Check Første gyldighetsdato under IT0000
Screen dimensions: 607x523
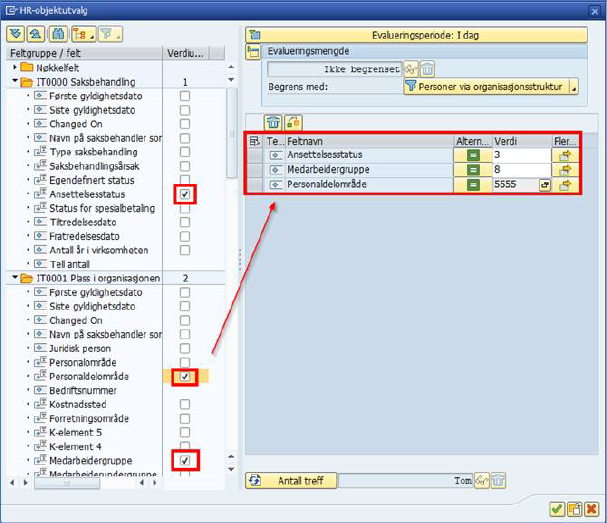[185, 96]
